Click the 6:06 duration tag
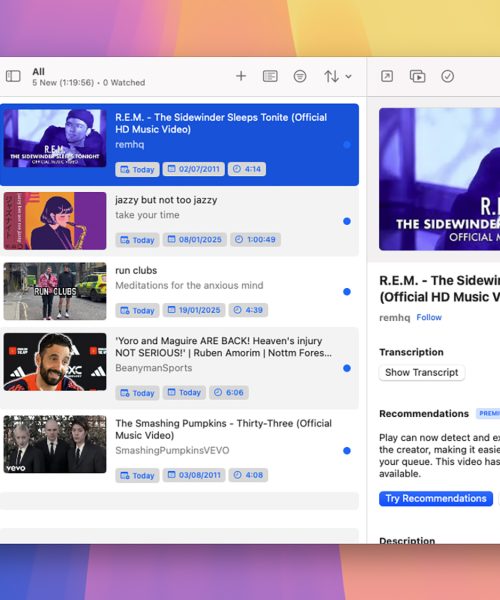Viewport: 500px width, 600px height. coord(229,393)
